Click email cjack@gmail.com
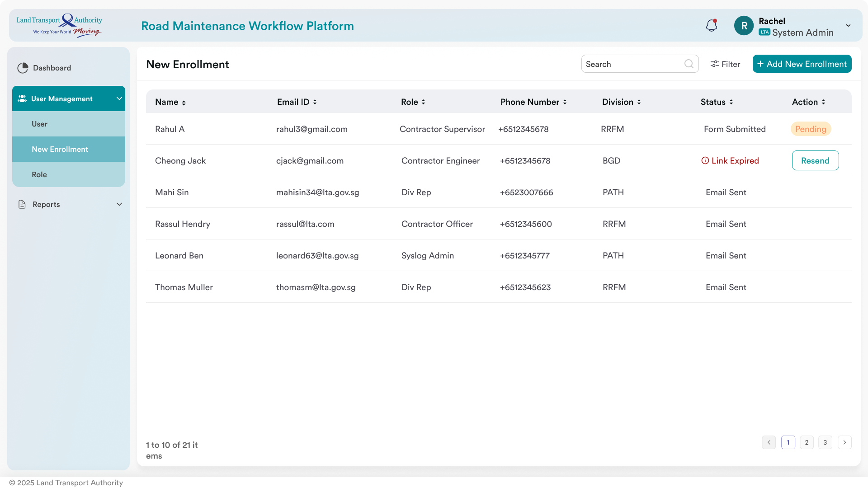Screen dimensions: 868x488 tap(310, 161)
